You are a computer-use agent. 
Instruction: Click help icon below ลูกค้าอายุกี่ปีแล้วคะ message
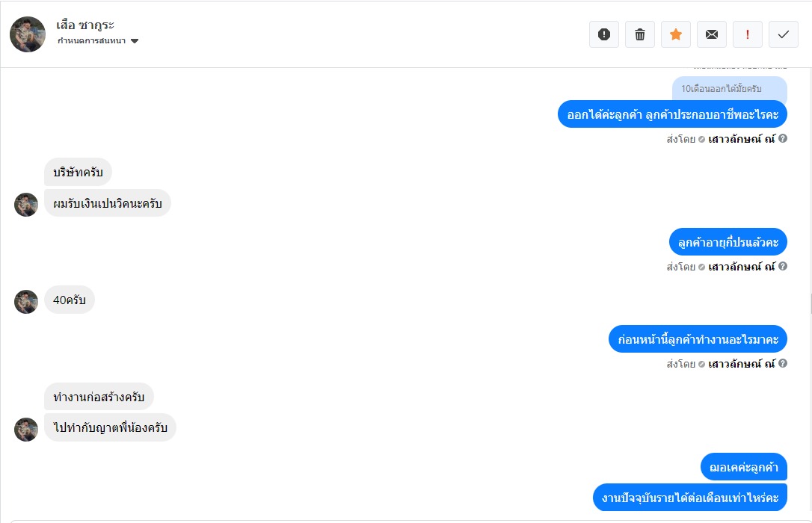[783, 266]
